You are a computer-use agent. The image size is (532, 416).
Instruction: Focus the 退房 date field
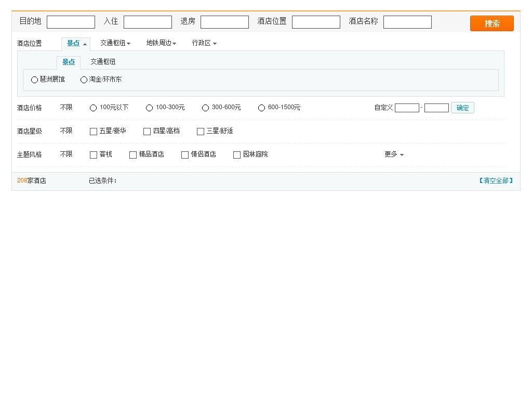224,22
